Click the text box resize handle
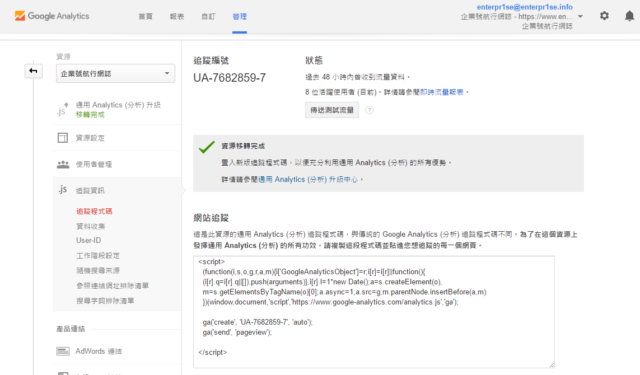Screen dimensions: 640x375 (551, 365)
